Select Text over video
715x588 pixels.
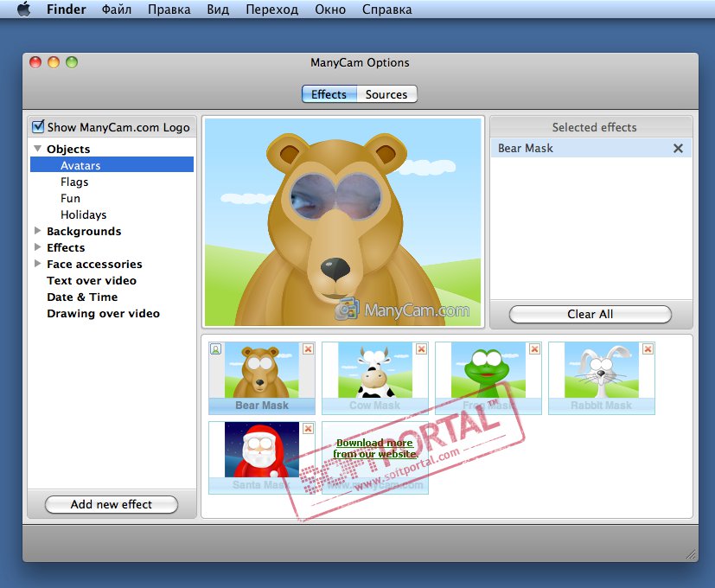pyautogui.click(x=92, y=280)
